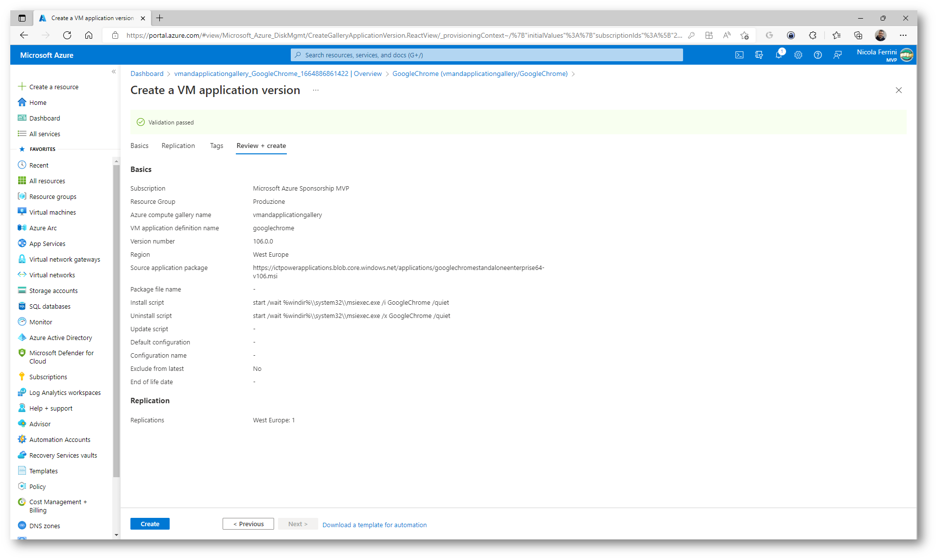This screenshot has width=938, height=560.
Task: Open Monitor in sidebar
Action: point(35,322)
